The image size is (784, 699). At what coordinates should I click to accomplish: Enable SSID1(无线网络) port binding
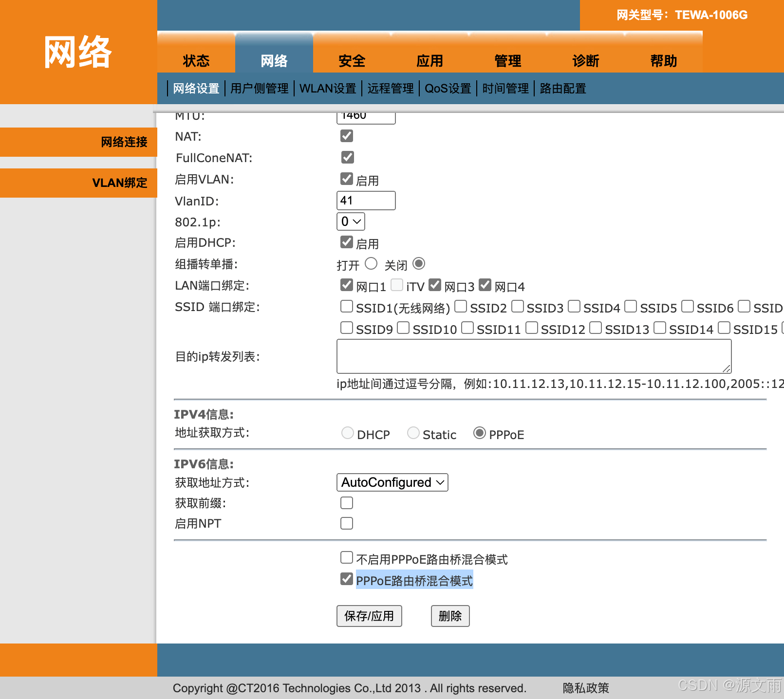coord(347,306)
